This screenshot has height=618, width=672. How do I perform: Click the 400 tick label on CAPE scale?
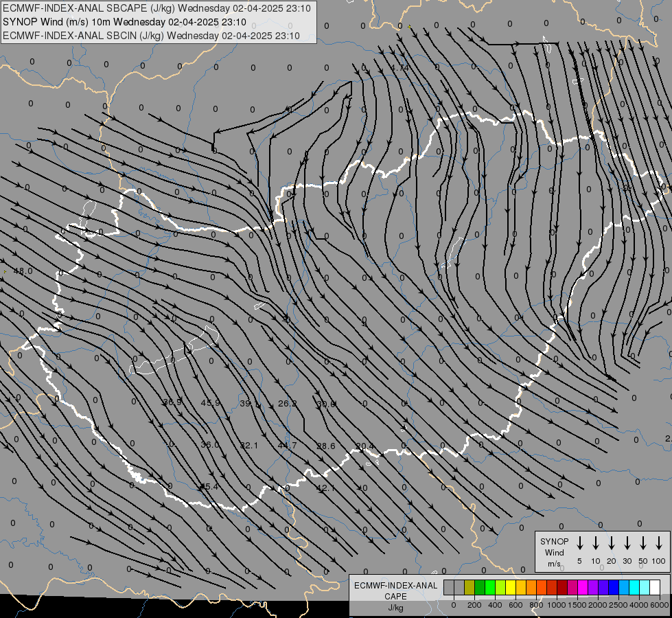coord(495,605)
